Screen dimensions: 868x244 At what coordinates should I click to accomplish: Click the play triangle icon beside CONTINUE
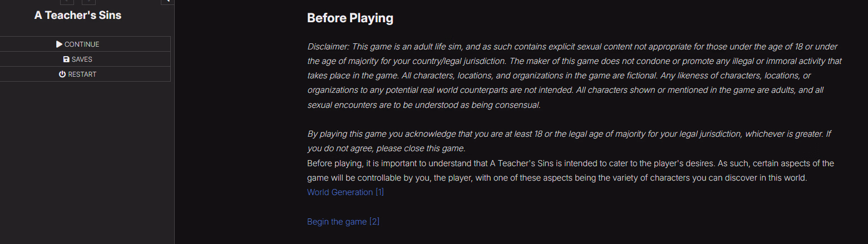point(60,44)
